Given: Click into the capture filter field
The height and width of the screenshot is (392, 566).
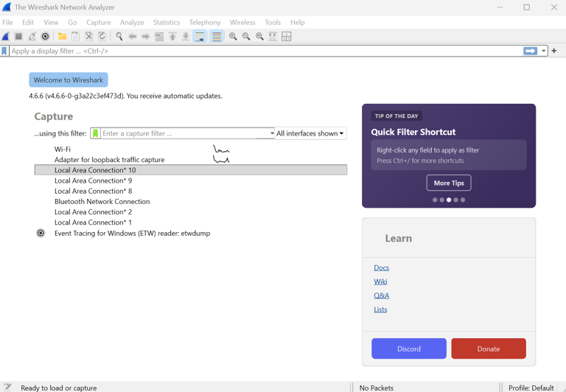Looking at the screenshot, I should [185, 133].
